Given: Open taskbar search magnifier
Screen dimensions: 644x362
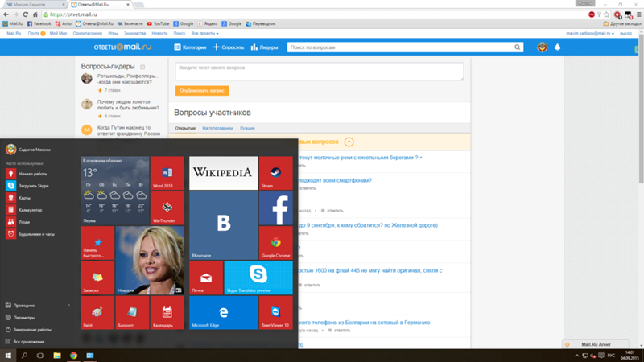Looking at the screenshot, I should pos(24,356).
